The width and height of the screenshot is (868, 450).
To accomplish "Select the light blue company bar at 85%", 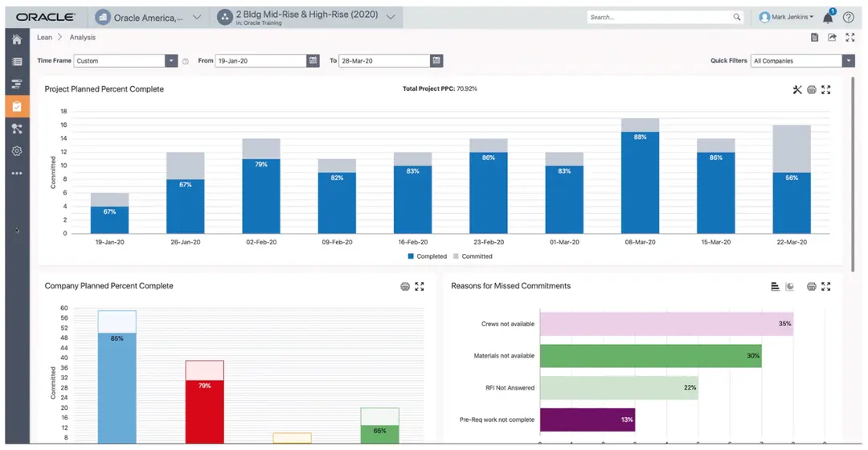I will click(x=117, y=388).
